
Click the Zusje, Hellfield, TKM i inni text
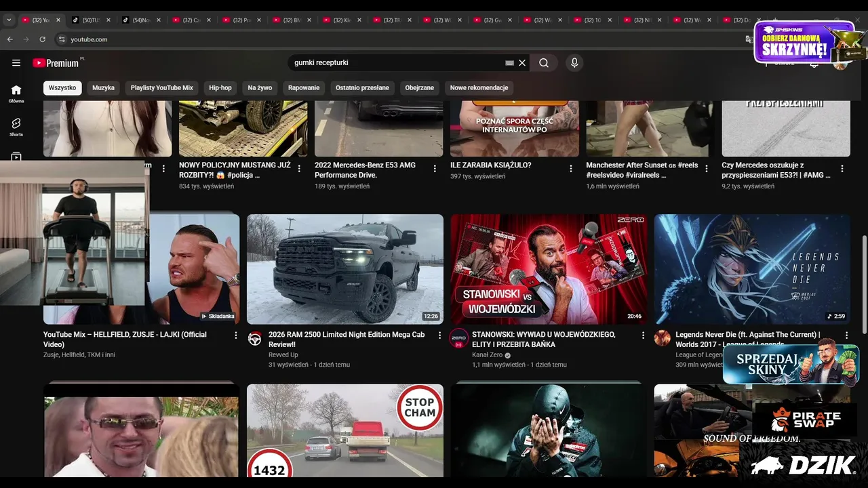pos(79,354)
